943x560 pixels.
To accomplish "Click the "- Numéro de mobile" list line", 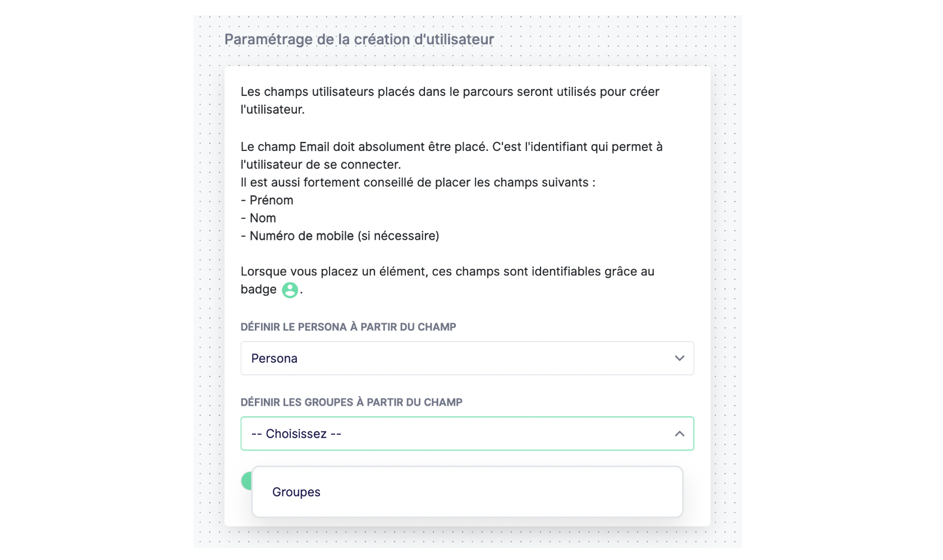I will 340,236.
